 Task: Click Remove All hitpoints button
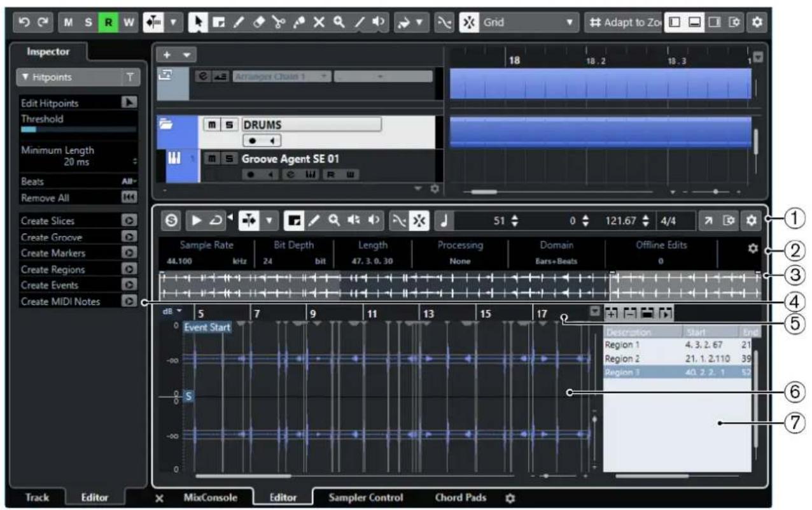coord(129,198)
